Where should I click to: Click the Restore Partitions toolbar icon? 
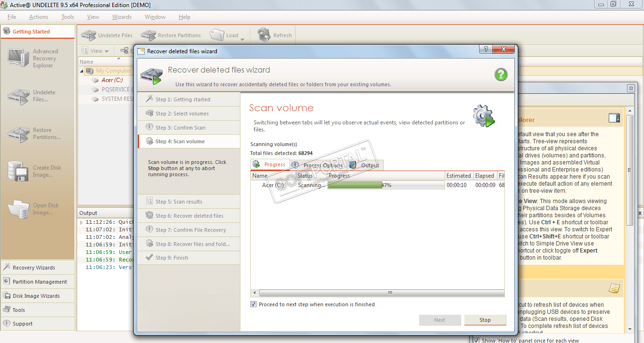pyautogui.click(x=149, y=35)
